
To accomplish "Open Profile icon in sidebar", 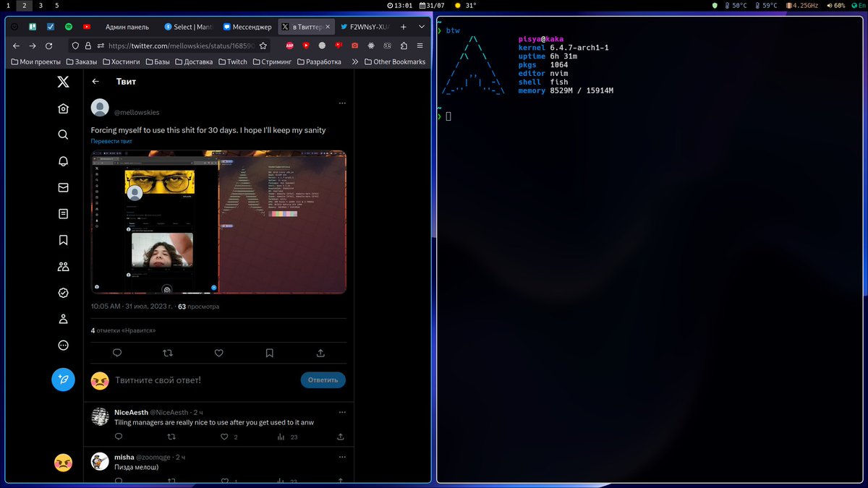I will pyautogui.click(x=63, y=319).
